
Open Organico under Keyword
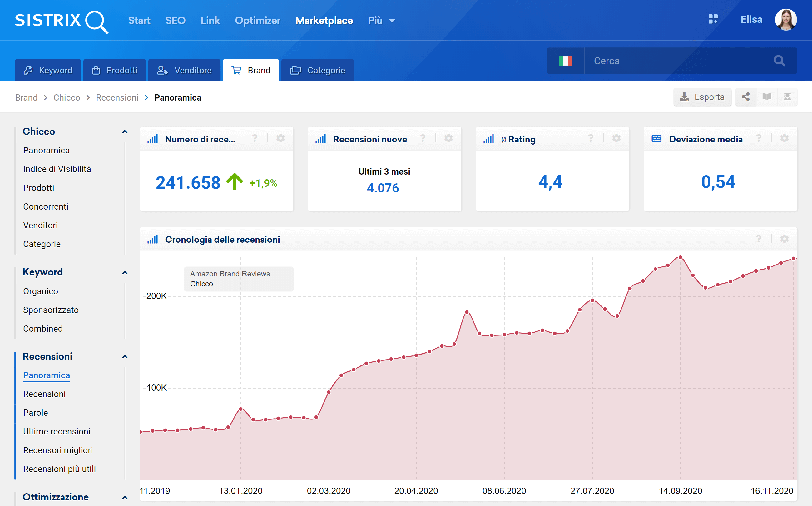click(x=41, y=291)
